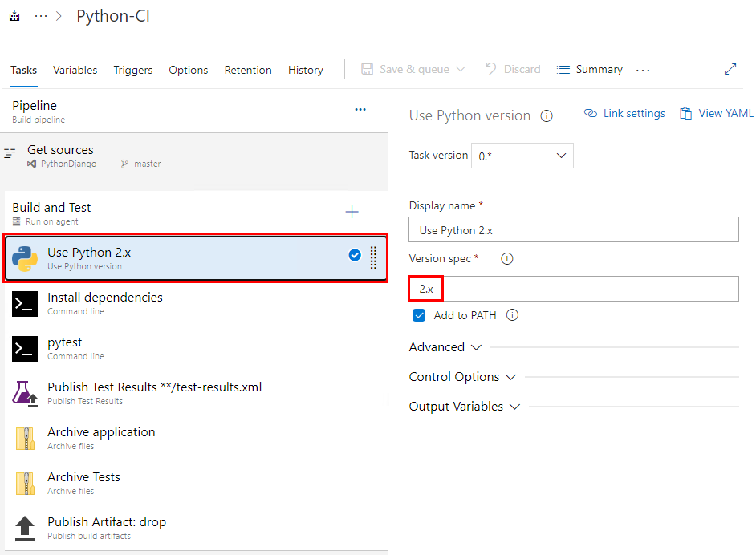Expand the Advanced section
Viewport: 756px width, 555px height.
445,347
